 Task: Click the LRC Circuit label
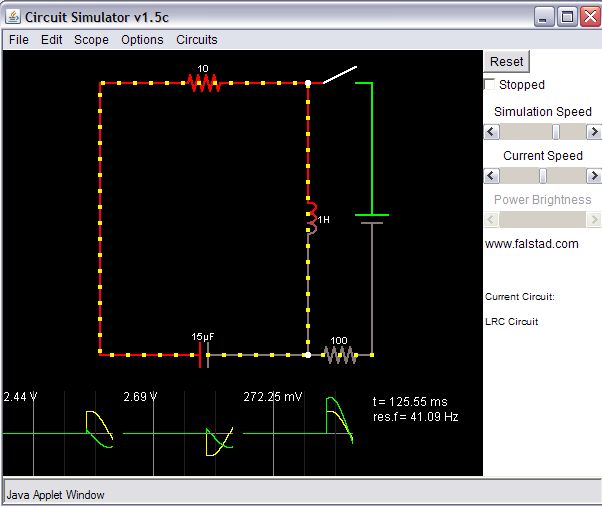point(511,322)
